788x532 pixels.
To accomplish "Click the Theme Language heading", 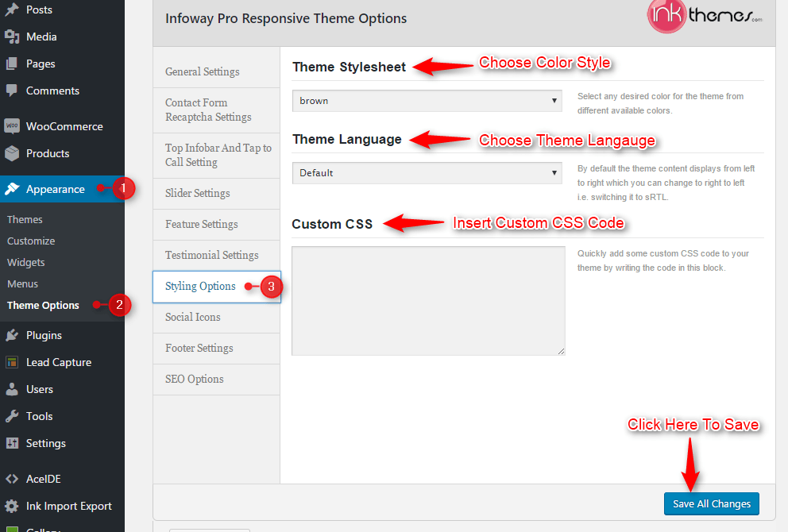I will (x=347, y=139).
